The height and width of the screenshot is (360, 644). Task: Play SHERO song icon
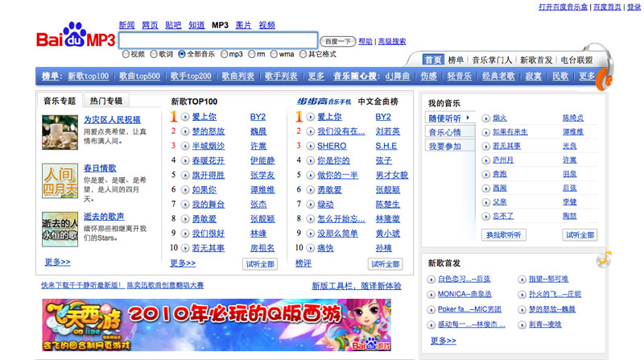tap(311, 147)
